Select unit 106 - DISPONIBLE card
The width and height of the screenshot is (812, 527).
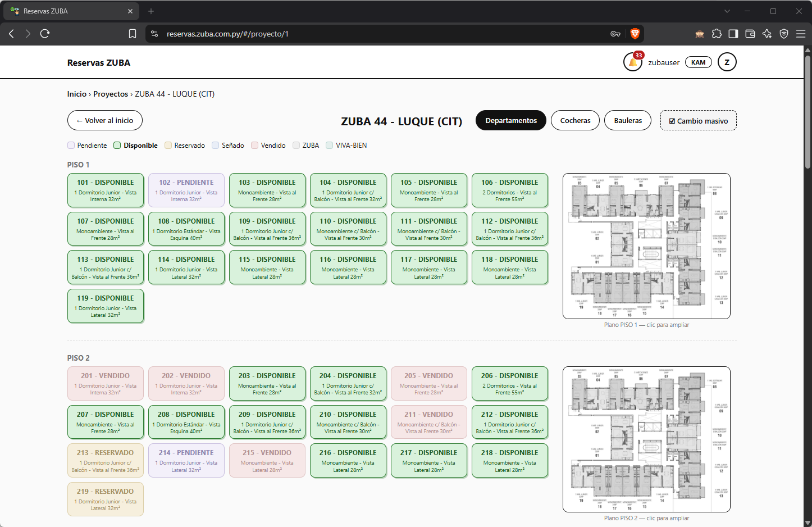tap(510, 190)
